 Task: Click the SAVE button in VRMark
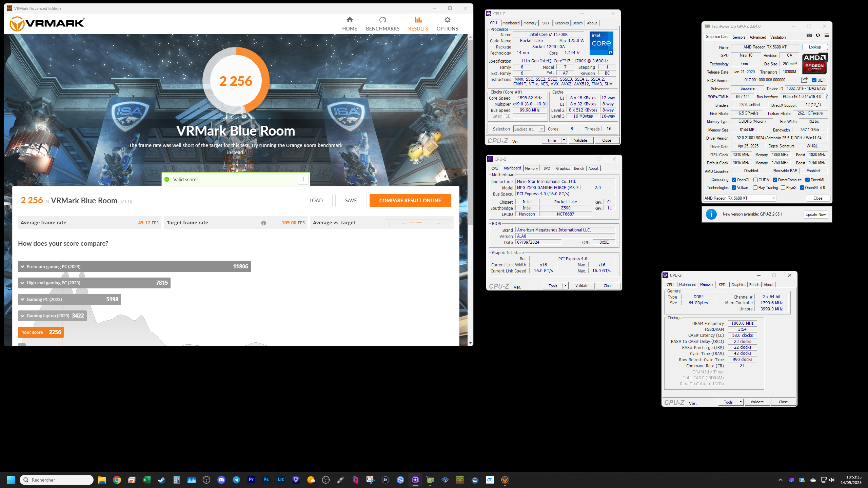[x=351, y=201]
